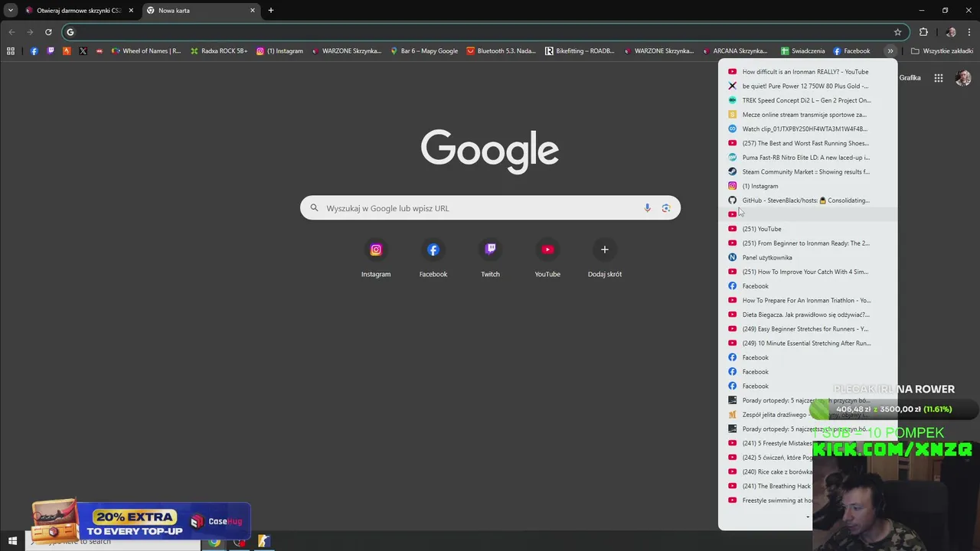The width and height of the screenshot is (980, 551).
Task: Open 'From Beginner to Ironman Ready' bookmark
Action: coord(808,243)
